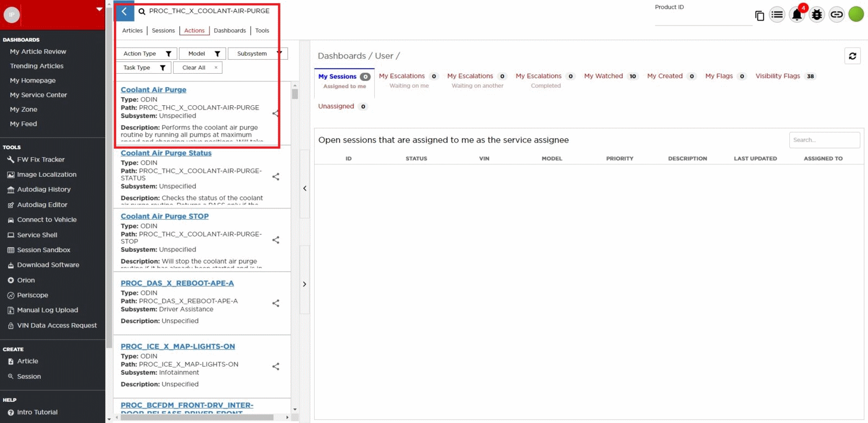868x423 pixels.
Task: Open the Action Type filter dropdown
Action: pyautogui.click(x=146, y=54)
